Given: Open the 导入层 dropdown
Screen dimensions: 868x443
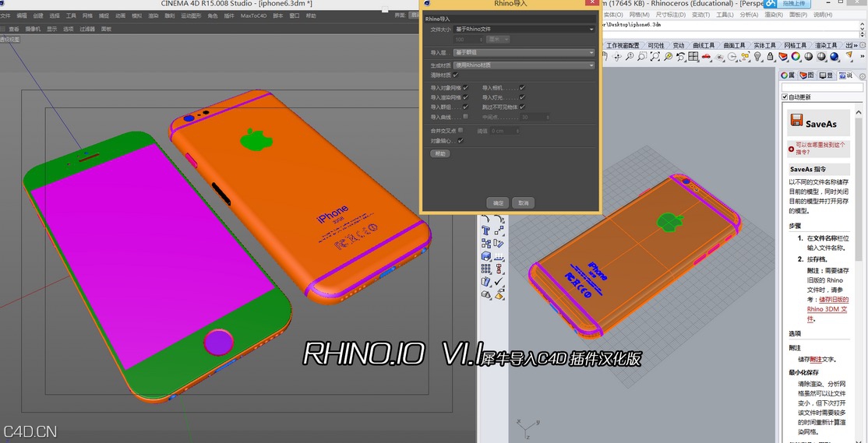Looking at the screenshot, I should (524, 52).
